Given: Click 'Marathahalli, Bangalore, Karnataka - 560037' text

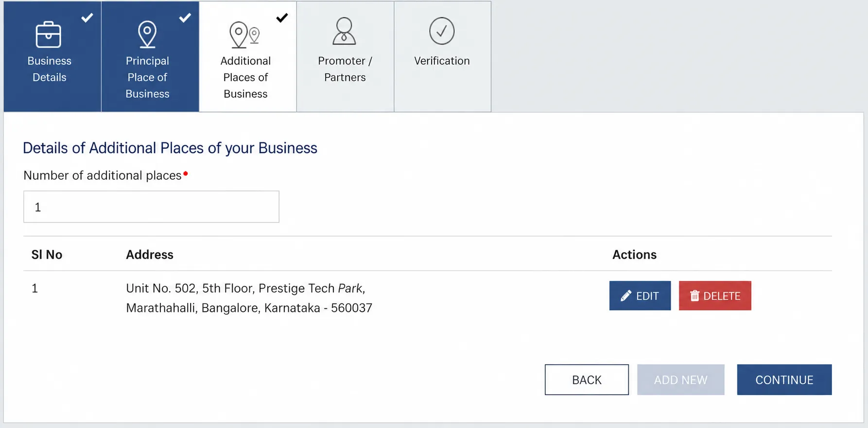Looking at the screenshot, I should coord(249,308).
